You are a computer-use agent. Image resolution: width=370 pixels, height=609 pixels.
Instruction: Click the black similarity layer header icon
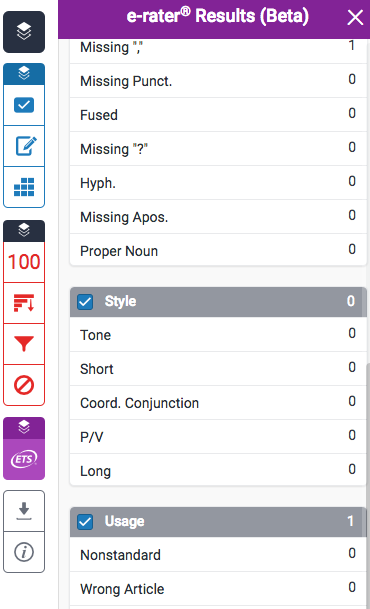pos(24,231)
